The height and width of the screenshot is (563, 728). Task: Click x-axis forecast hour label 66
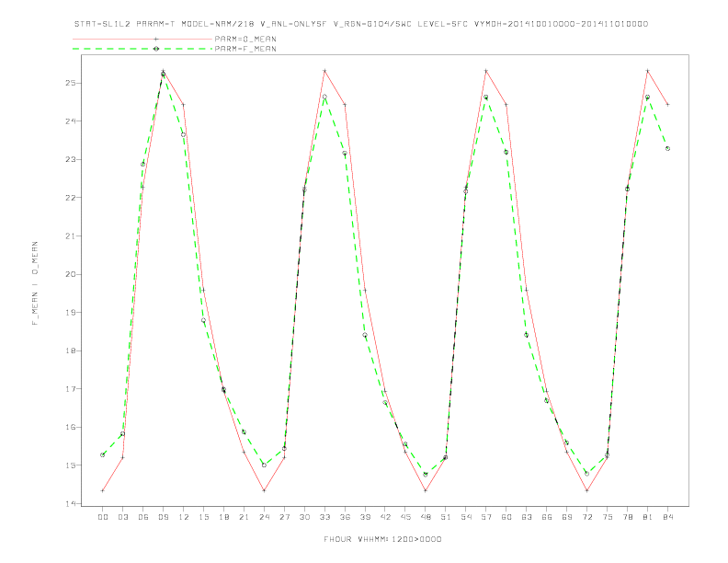pos(547,517)
